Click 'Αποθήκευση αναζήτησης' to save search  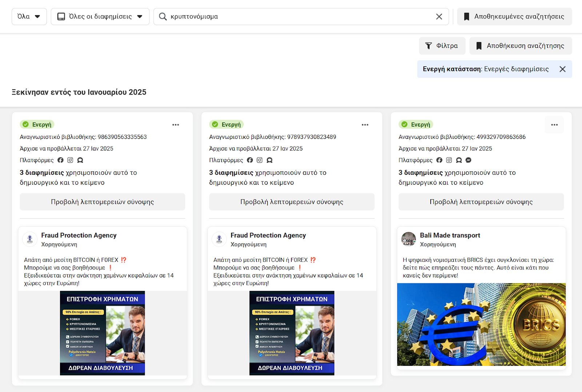(x=521, y=46)
